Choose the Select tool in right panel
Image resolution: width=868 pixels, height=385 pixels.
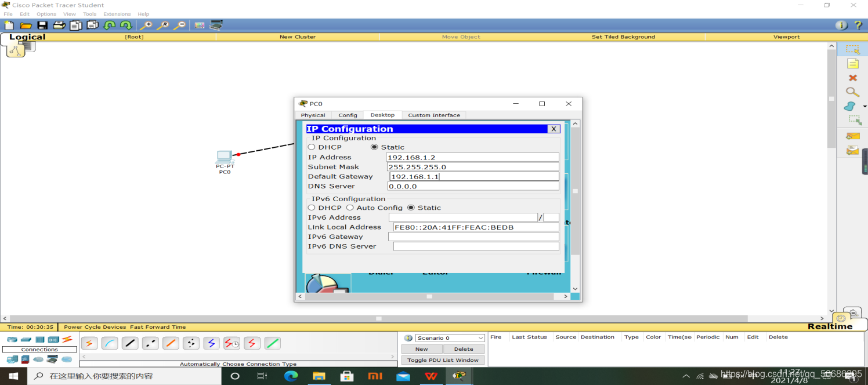(852, 49)
